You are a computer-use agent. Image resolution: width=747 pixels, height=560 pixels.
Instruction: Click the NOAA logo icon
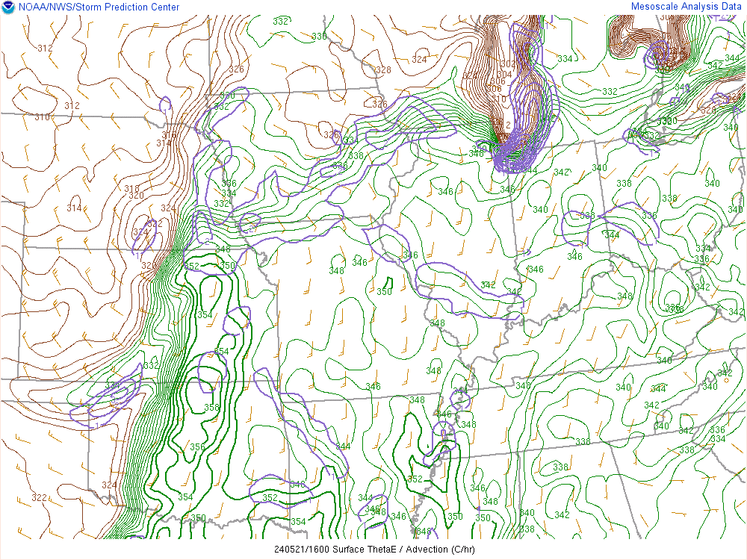coord(8,7)
